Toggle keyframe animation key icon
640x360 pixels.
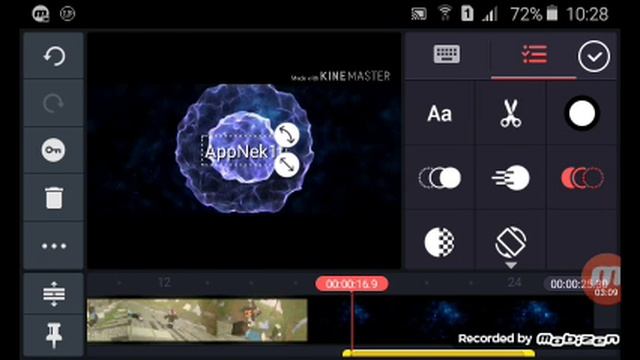(x=53, y=150)
